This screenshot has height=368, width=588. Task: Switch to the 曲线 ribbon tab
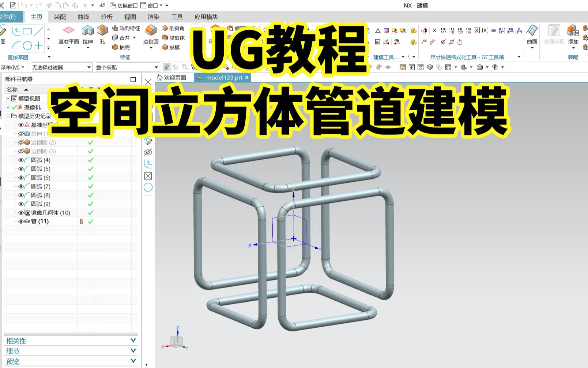pyautogui.click(x=83, y=17)
